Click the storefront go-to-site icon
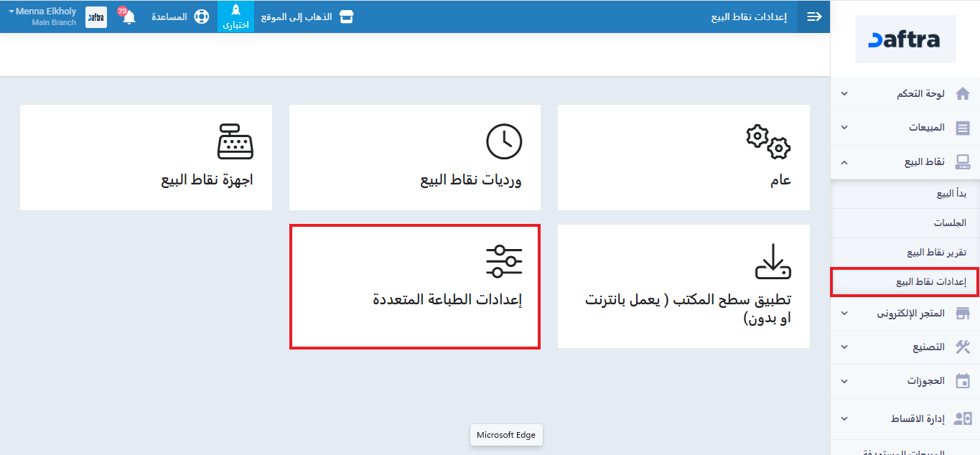Image resolution: width=980 pixels, height=455 pixels. coord(347,17)
